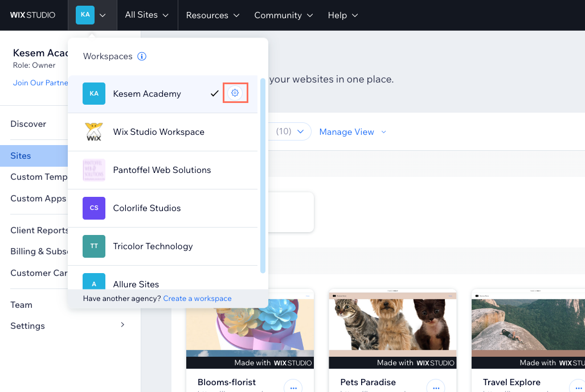The height and width of the screenshot is (392, 585).
Task: Open the (10) sites filter dropdown
Action: 290,131
